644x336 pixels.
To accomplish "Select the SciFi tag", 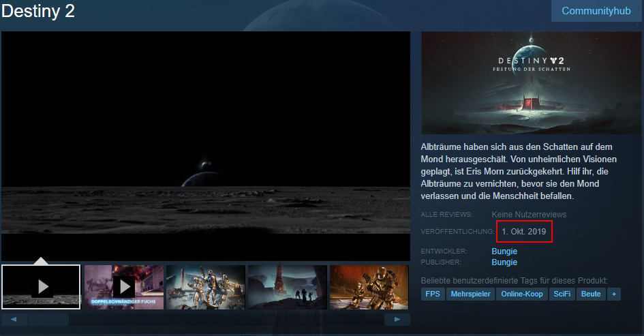I will pyautogui.click(x=562, y=294).
